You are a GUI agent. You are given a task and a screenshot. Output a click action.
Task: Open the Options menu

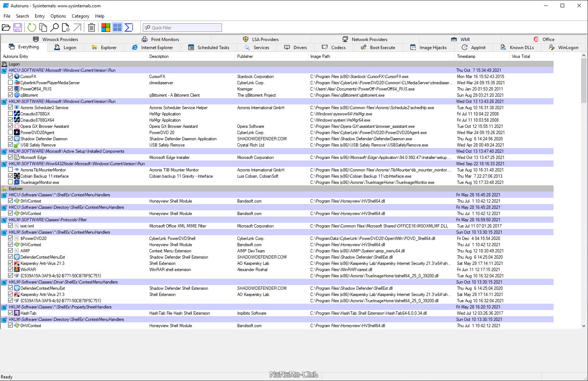click(x=58, y=16)
